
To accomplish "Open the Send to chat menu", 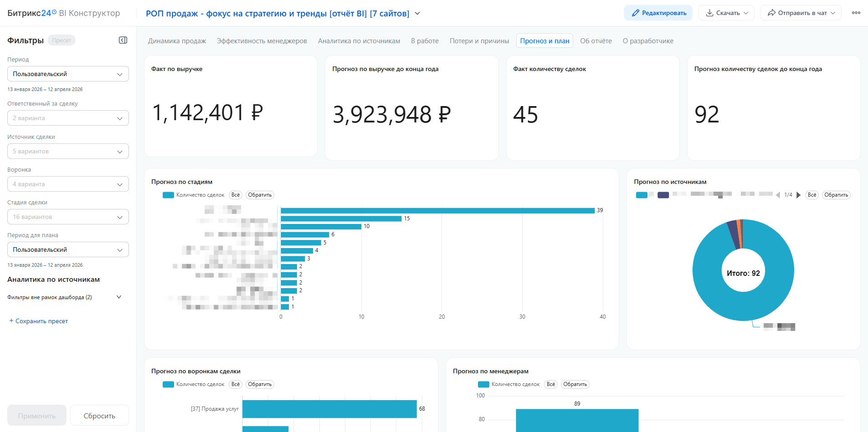I will pyautogui.click(x=800, y=13).
